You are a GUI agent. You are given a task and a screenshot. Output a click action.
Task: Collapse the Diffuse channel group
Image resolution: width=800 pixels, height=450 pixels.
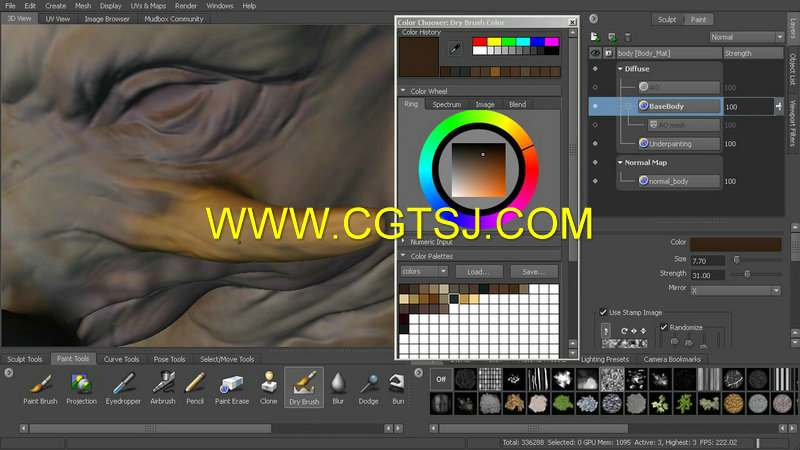[620, 68]
